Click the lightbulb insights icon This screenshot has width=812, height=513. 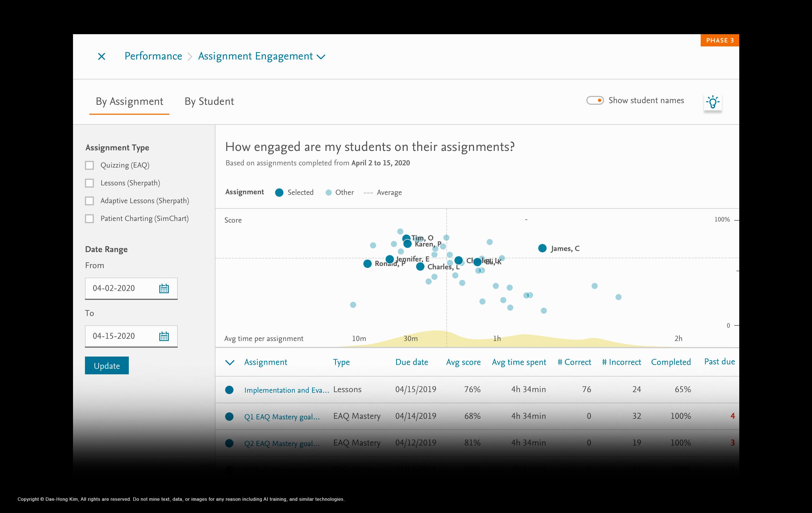coord(713,102)
